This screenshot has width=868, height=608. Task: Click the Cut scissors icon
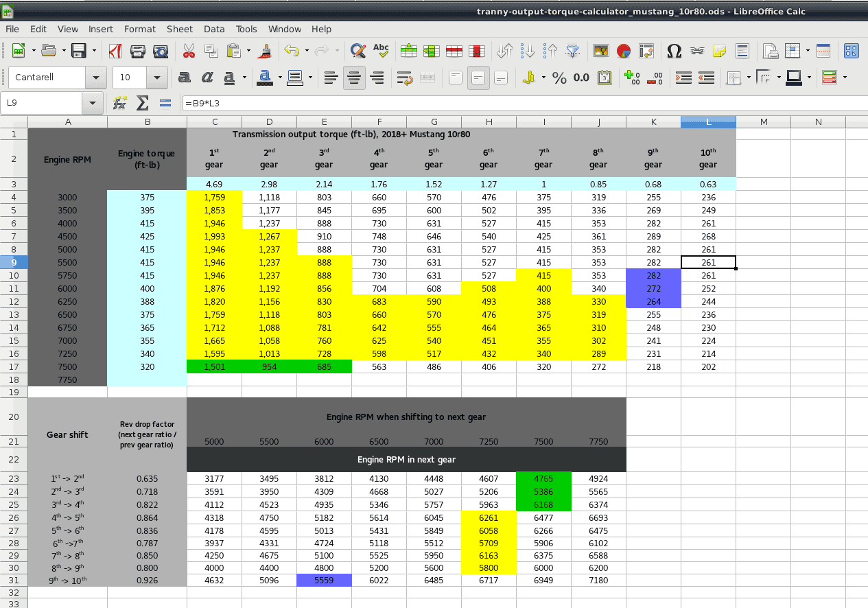189,51
